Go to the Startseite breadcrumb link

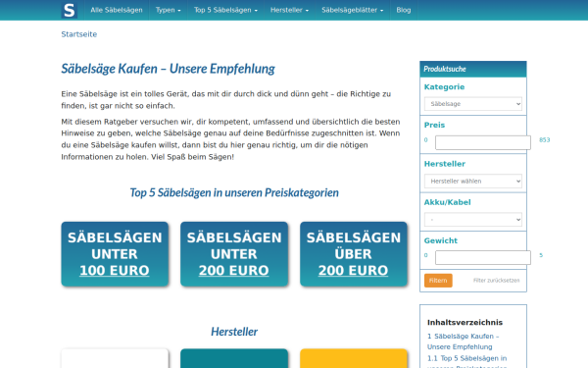(79, 34)
